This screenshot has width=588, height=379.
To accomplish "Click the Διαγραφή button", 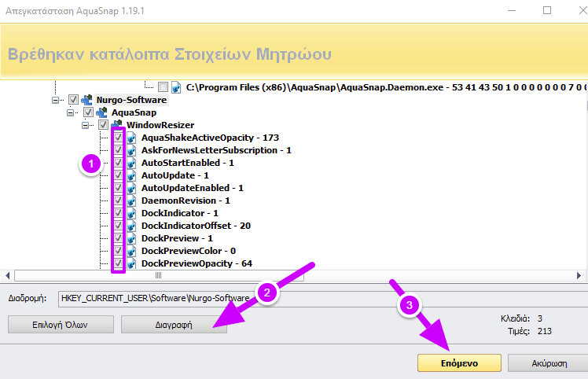I will coord(174,325).
